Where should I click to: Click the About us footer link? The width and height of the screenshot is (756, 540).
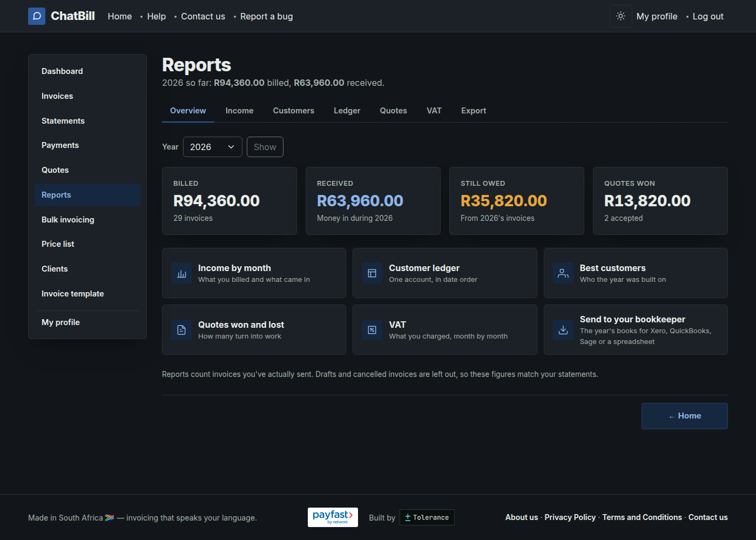click(522, 517)
